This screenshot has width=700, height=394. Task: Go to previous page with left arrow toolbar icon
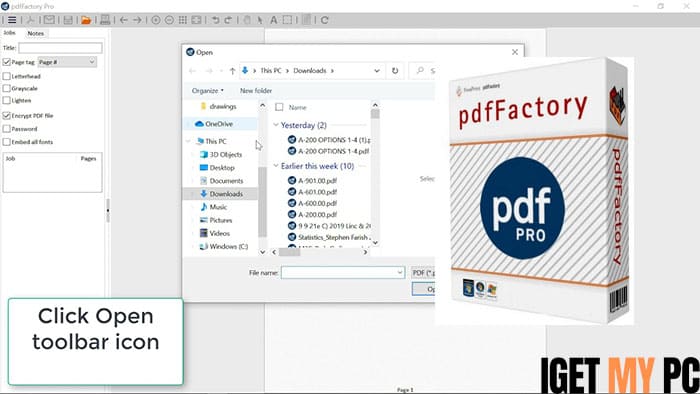[x=124, y=20]
